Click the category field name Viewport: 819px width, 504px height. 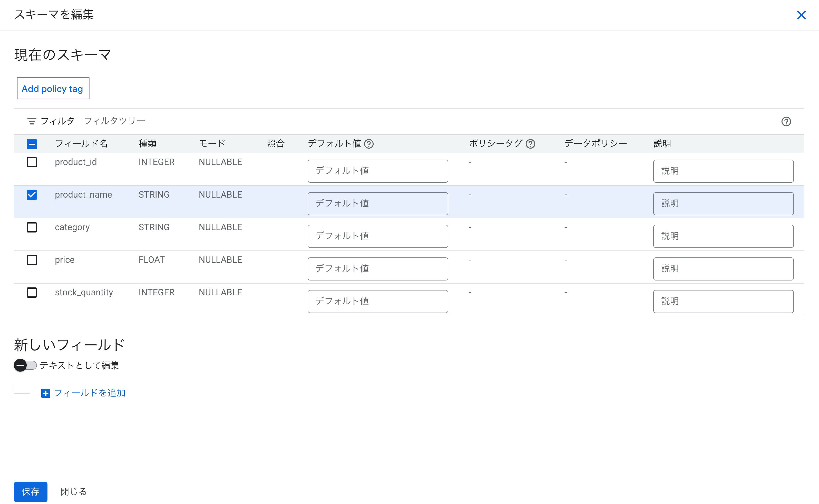tap(72, 227)
